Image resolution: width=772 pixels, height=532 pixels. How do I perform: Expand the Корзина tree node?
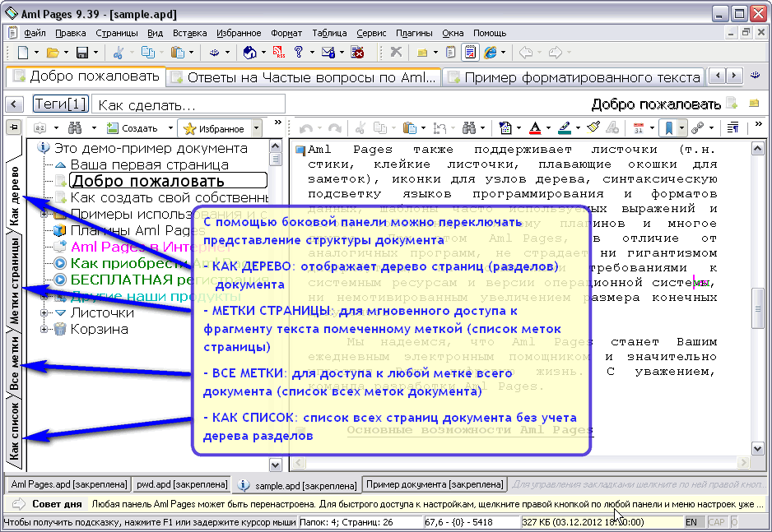44,330
